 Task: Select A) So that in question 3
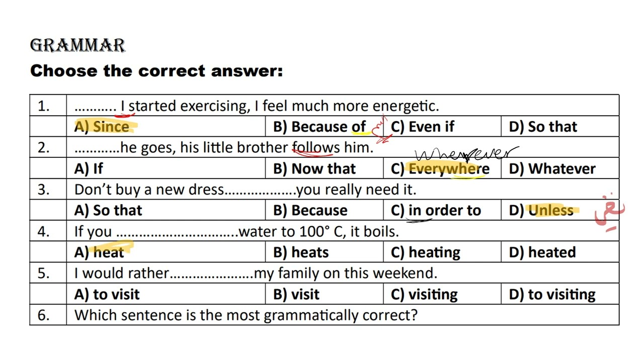pyautogui.click(x=108, y=210)
